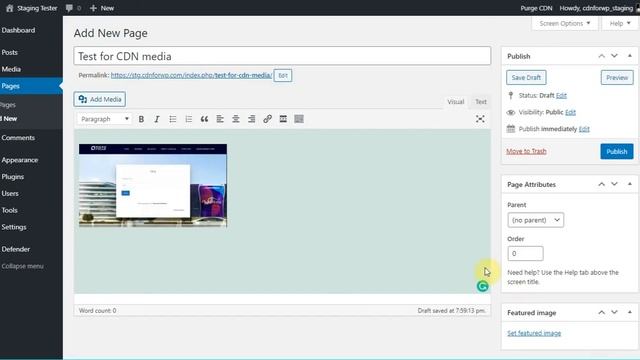
Task: Open the Grammarly icon in editor
Action: [482, 286]
